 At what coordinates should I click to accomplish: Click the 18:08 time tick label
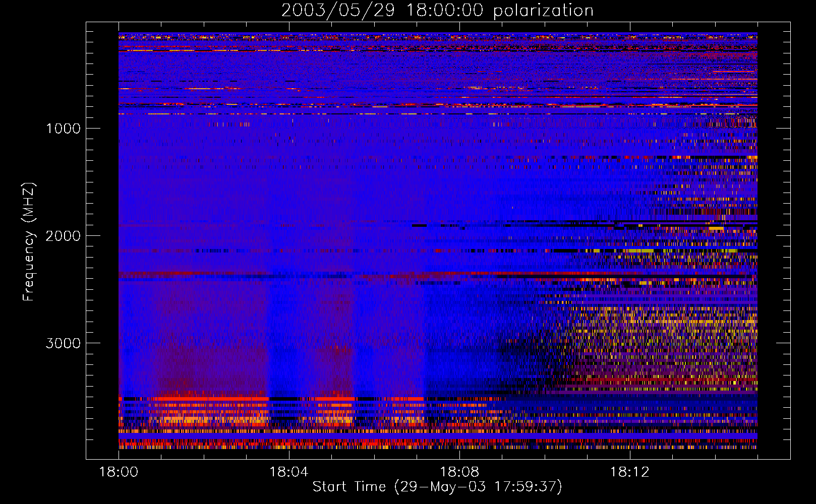(459, 472)
